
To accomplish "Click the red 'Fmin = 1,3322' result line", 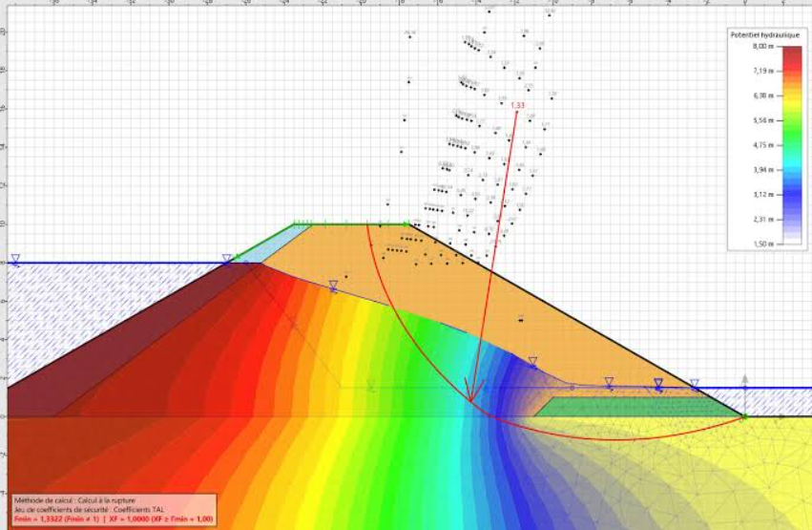I will [x=114, y=519].
